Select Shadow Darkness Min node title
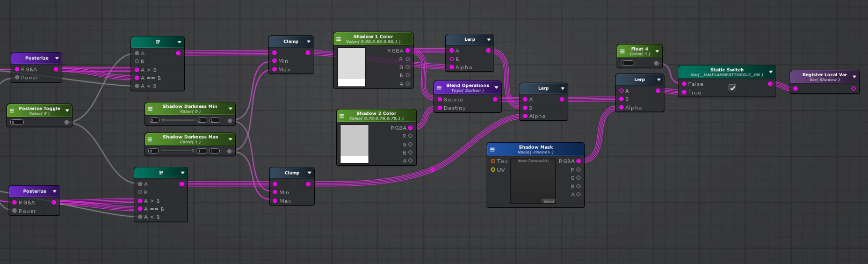The image size is (868, 264). pos(190,106)
